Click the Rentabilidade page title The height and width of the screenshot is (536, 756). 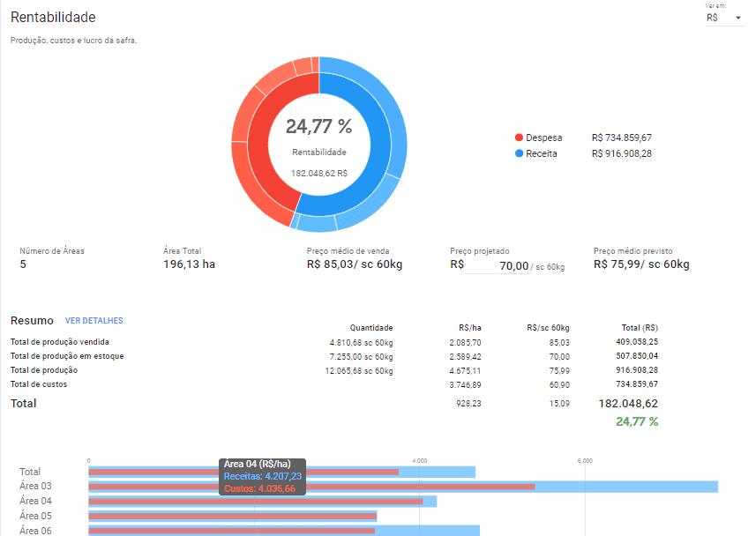(x=53, y=18)
